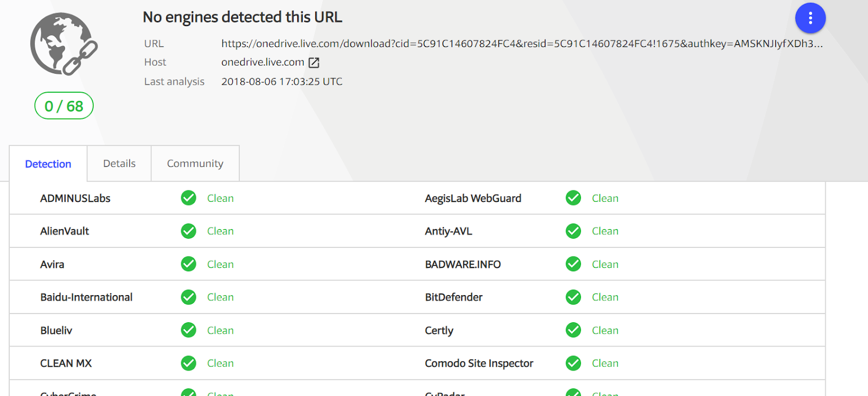Click the green checkmark next to Avira
Image resolution: width=868 pixels, height=396 pixels.
click(189, 264)
